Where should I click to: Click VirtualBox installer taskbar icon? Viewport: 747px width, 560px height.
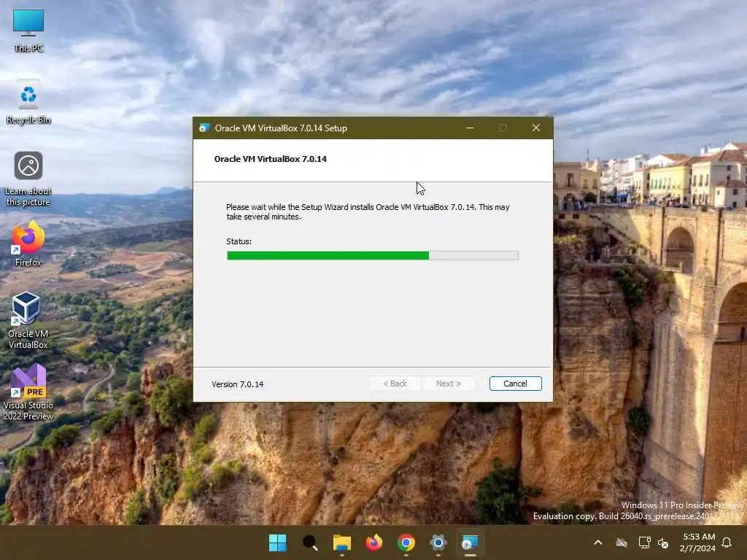[x=471, y=542]
